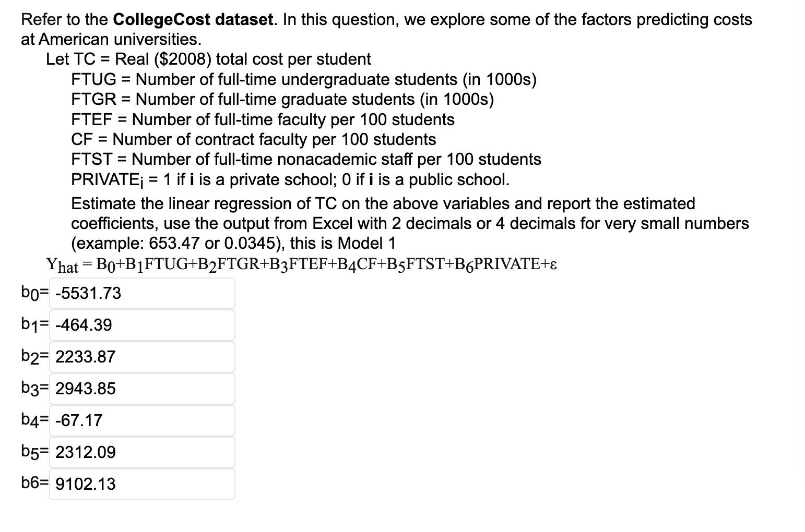805x532 pixels.
Task: Click the b3 input with value 2943.85
Action: [142, 389]
